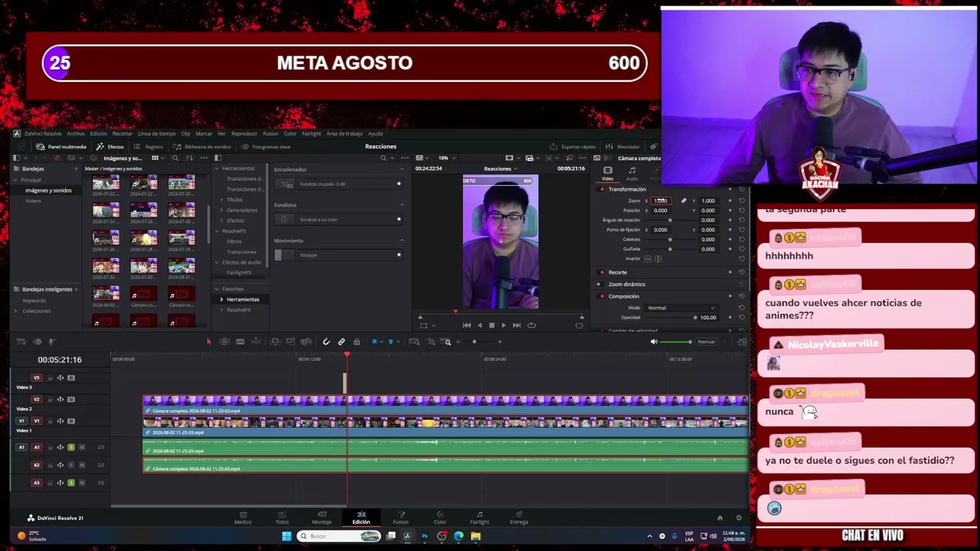The height and width of the screenshot is (551, 980).
Task: Go to first frame in viewer
Action: 466,325
